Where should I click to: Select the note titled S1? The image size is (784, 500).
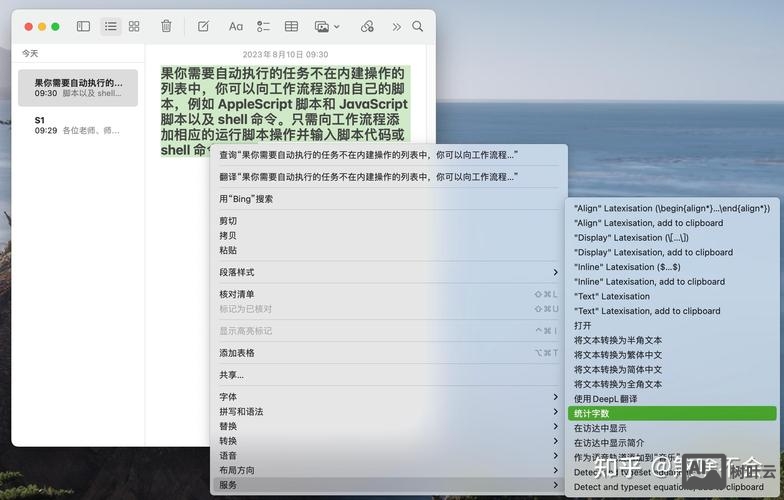tap(78, 125)
